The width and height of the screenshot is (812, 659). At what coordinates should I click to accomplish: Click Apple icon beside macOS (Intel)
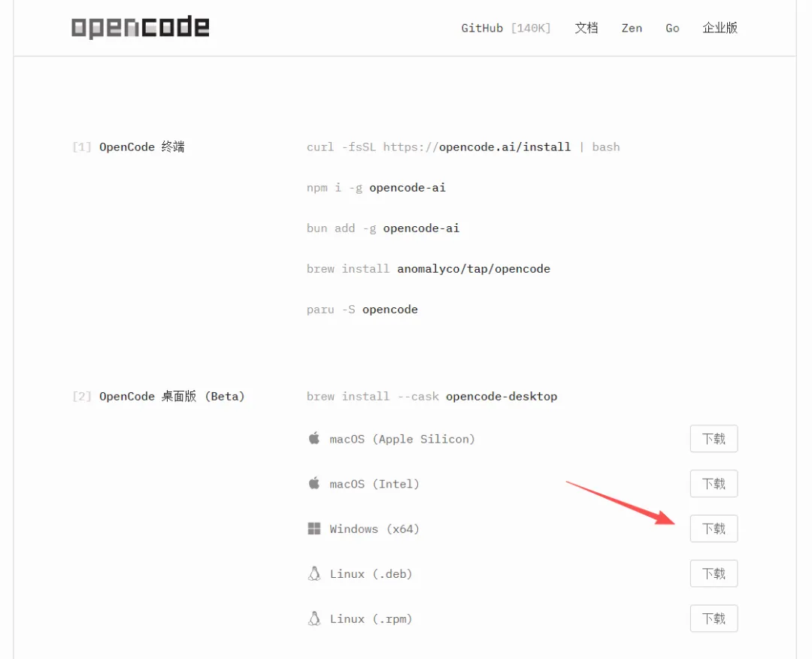[x=314, y=483]
